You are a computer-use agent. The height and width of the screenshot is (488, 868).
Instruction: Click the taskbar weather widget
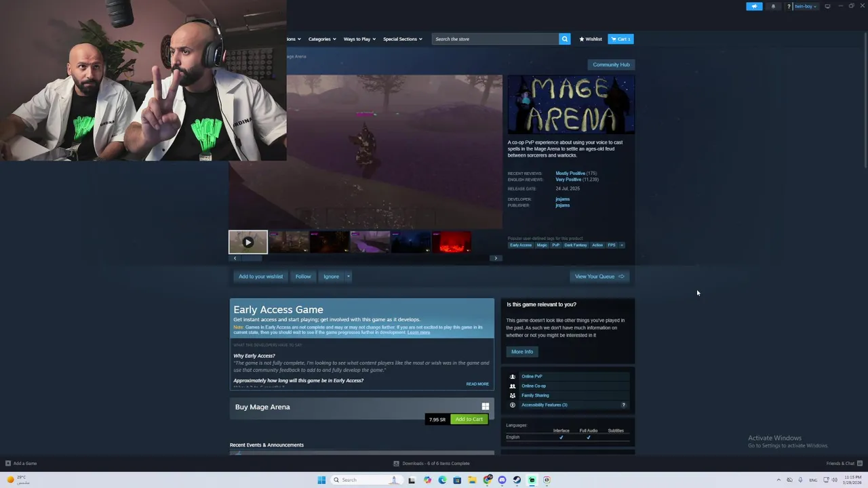pos(18,480)
